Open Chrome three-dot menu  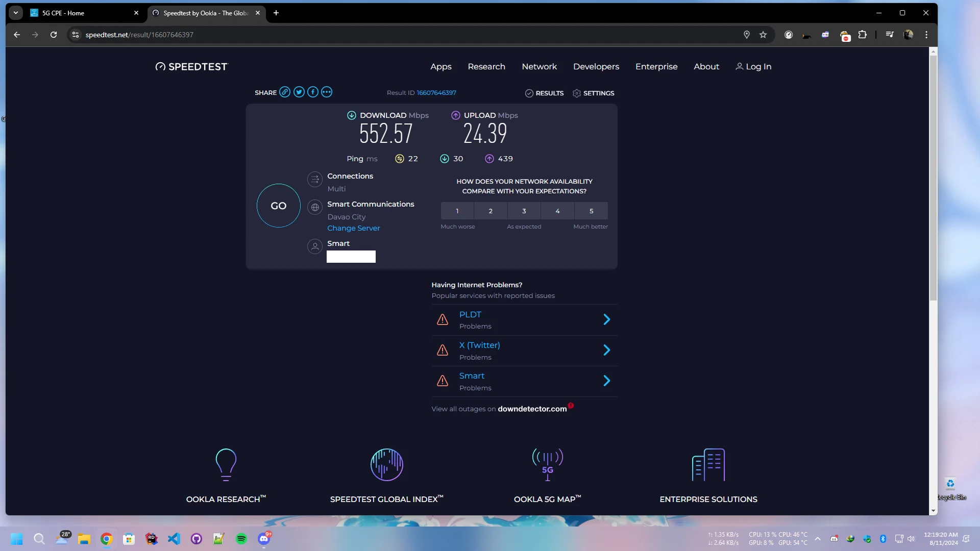[926, 35]
